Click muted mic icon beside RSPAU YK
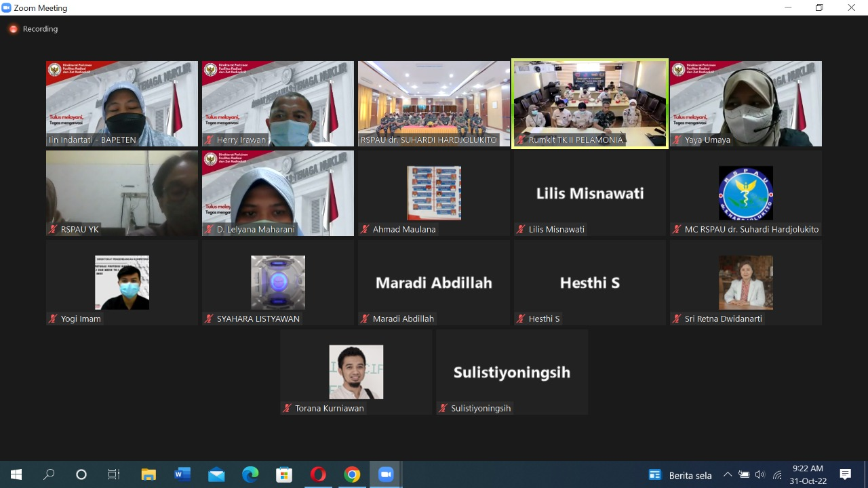Screen dimensions: 868x488 click(x=53, y=230)
